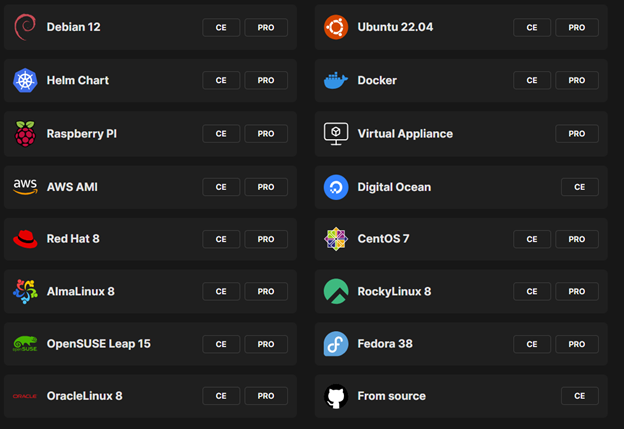Click the AlmaLinux colorful logo icon
The image size is (624, 429).
pos(25,291)
